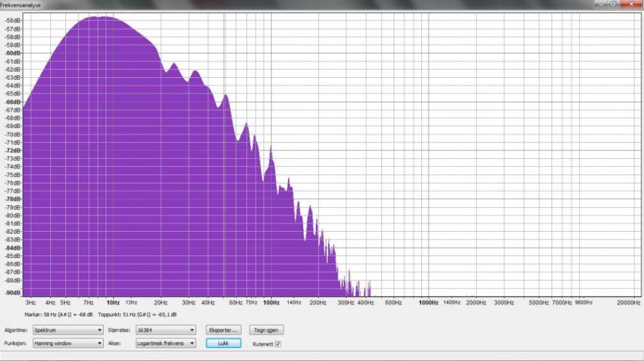The image size is (644, 361).
Task: Open the Størrelse dropdown showing 16384
Action: tap(166, 329)
